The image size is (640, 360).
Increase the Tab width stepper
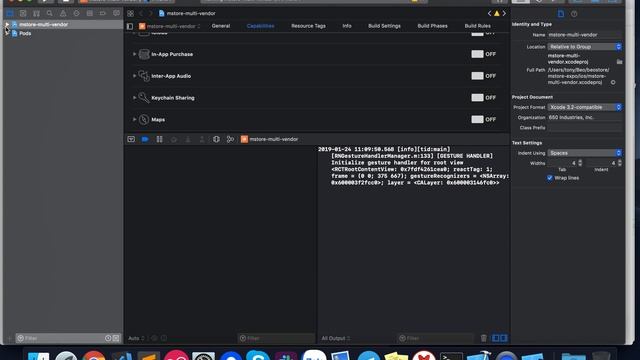click(580, 161)
